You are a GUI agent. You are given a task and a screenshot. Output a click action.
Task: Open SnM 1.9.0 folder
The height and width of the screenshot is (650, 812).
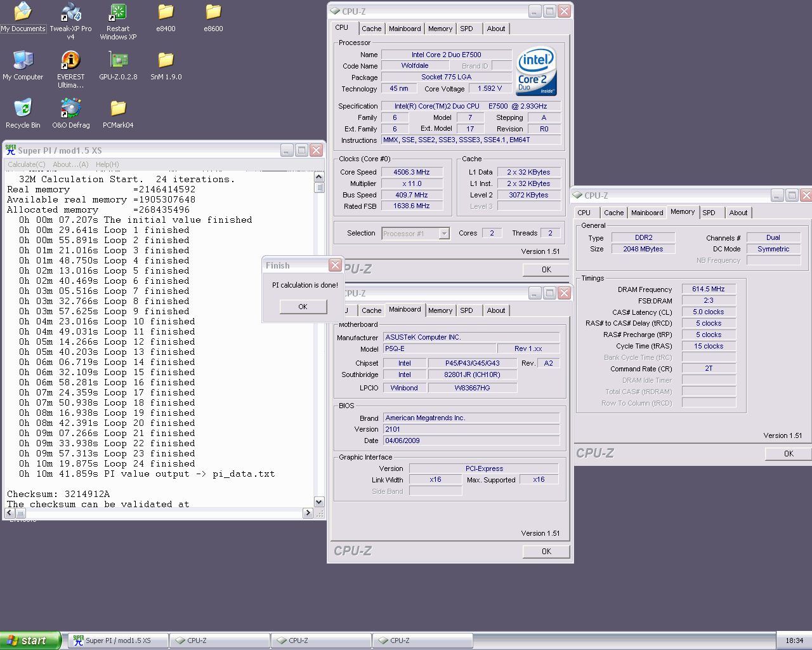166,65
